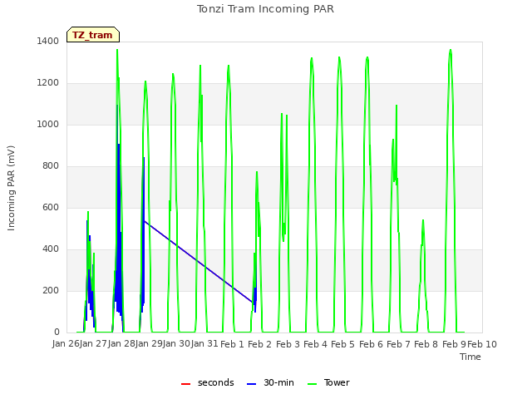The height and width of the screenshot is (399, 532).
Task: Click the Jan 27 date tick label
Action: tap(93, 344)
